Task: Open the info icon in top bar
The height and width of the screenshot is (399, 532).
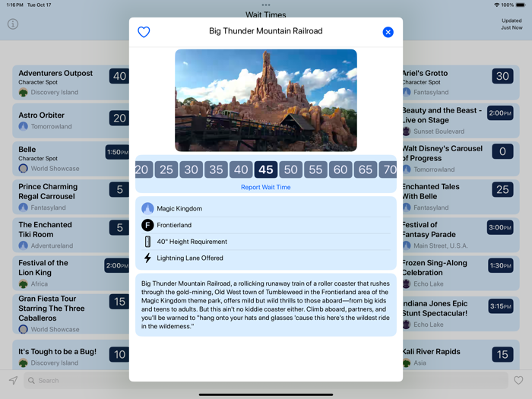Action: coord(13,24)
